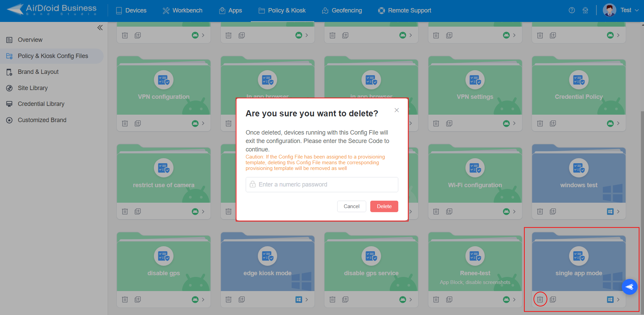Click the Cancel button in the delete dialog

point(351,206)
